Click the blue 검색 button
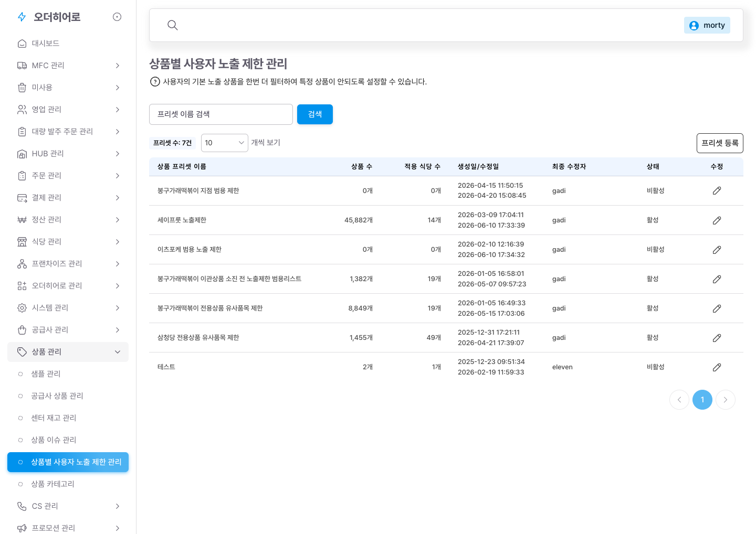This screenshot has width=756, height=534. 315,114
